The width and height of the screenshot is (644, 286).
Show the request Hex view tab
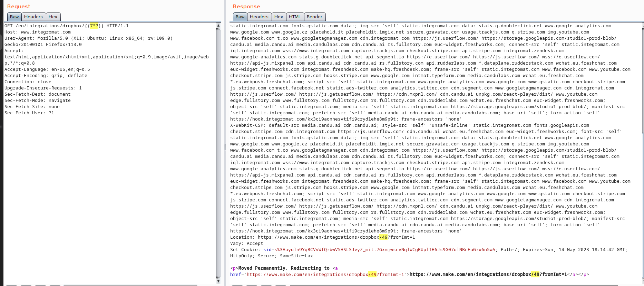click(53, 17)
